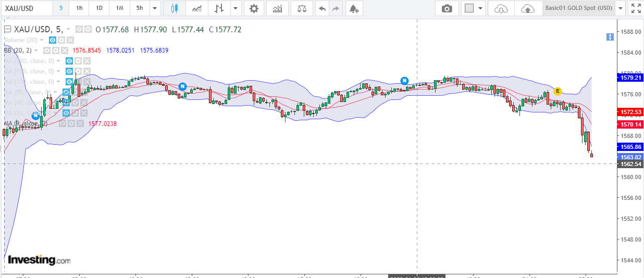The height and width of the screenshot is (278, 644).
Task: Remove Volume (20) indicator with X
Action: coord(70,40)
